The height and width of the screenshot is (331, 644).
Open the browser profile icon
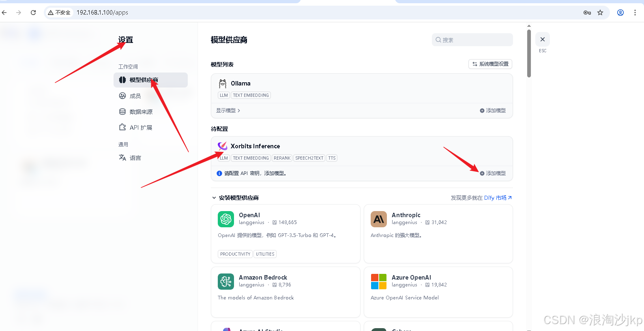point(620,13)
